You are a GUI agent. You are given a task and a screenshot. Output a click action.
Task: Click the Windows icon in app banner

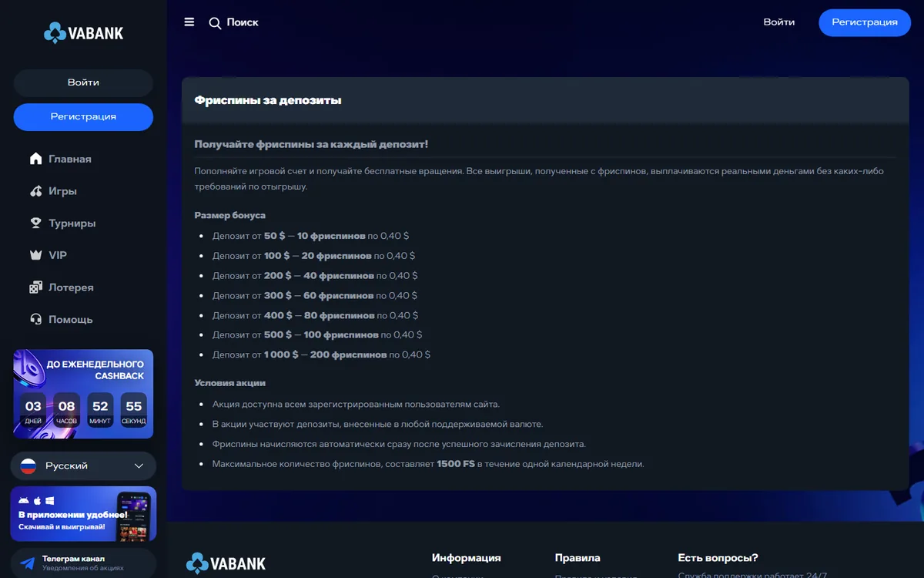[49, 501]
